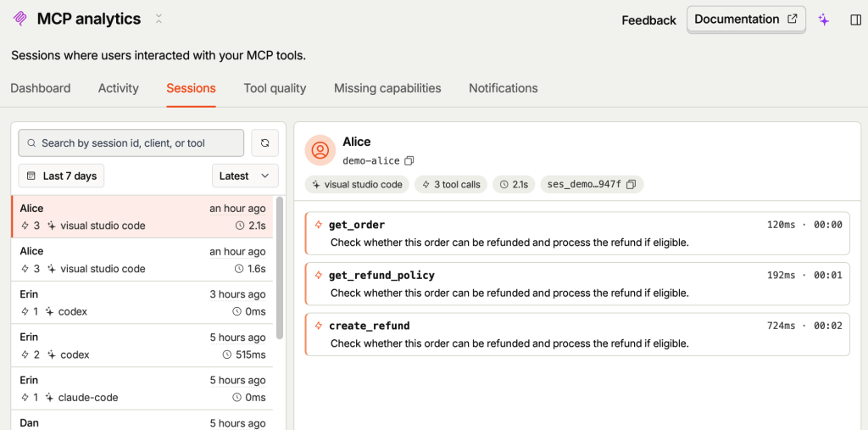868x430 pixels.
Task: Copy the demo-alice user id
Action: [x=409, y=160]
